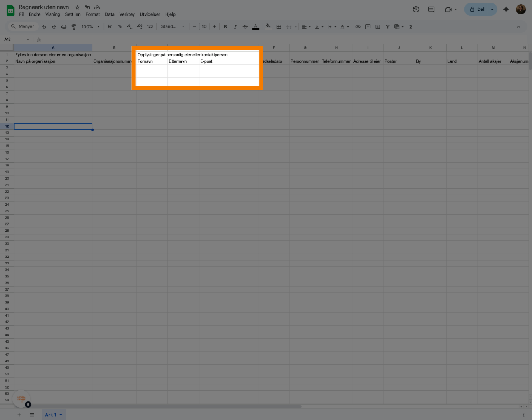Open the Endre menu
Viewport: 532px width, 420px height.
click(35, 14)
